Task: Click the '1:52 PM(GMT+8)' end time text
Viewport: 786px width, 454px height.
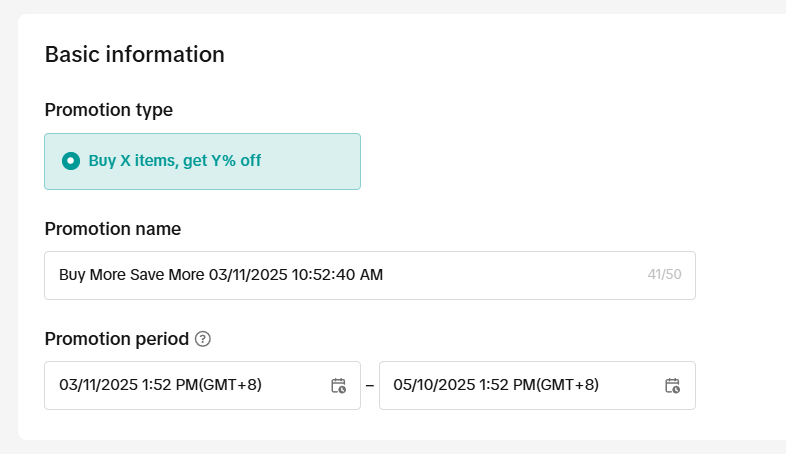Action: tap(539, 385)
